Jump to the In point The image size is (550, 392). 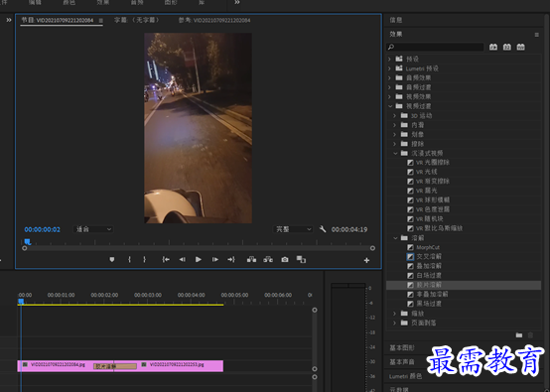166,259
